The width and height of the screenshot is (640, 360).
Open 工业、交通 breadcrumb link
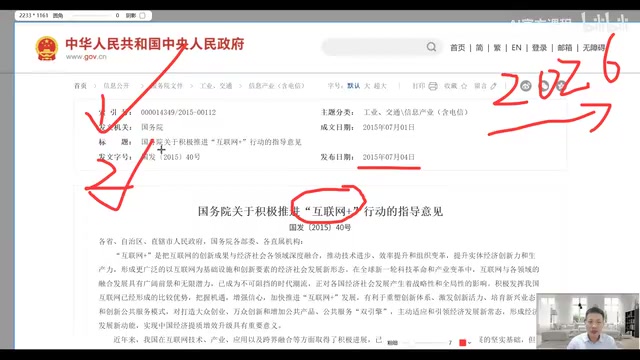click(x=216, y=86)
